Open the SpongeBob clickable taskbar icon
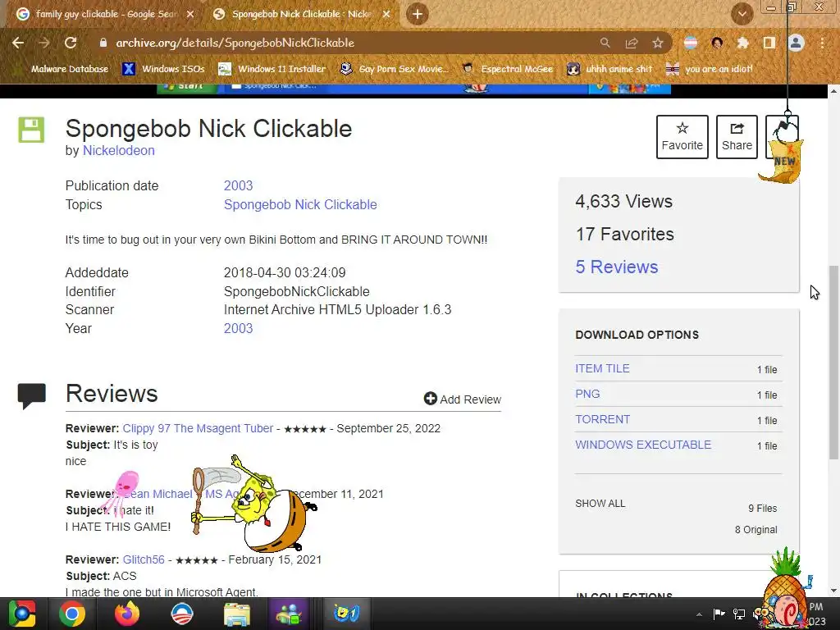Screen dimensions: 840x630 click(x=346, y=614)
